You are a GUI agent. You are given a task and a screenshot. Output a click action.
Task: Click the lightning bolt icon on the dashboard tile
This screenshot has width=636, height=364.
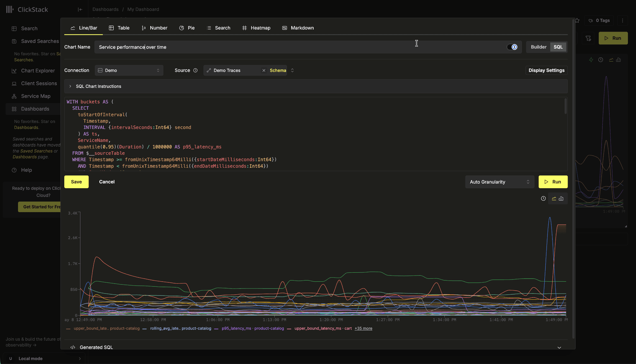591,60
